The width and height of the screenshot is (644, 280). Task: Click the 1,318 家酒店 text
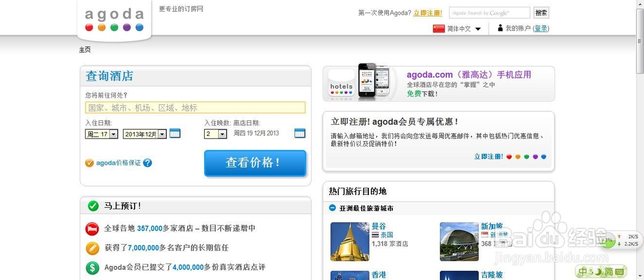pyautogui.click(x=390, y=244)
